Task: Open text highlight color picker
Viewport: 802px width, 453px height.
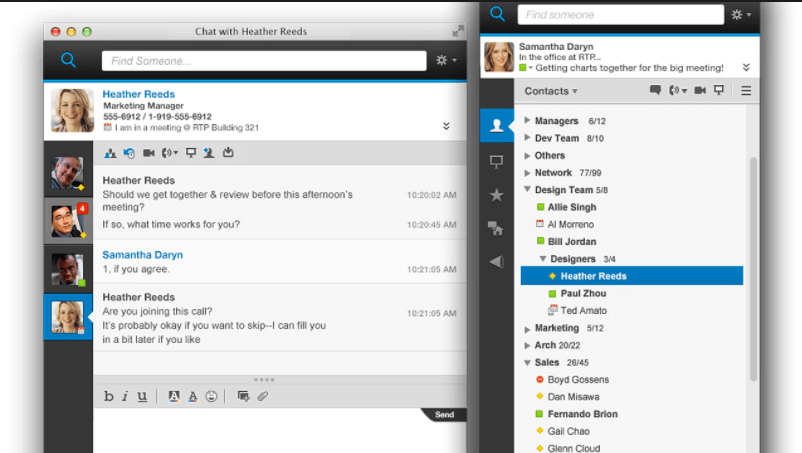Action: 174,396
